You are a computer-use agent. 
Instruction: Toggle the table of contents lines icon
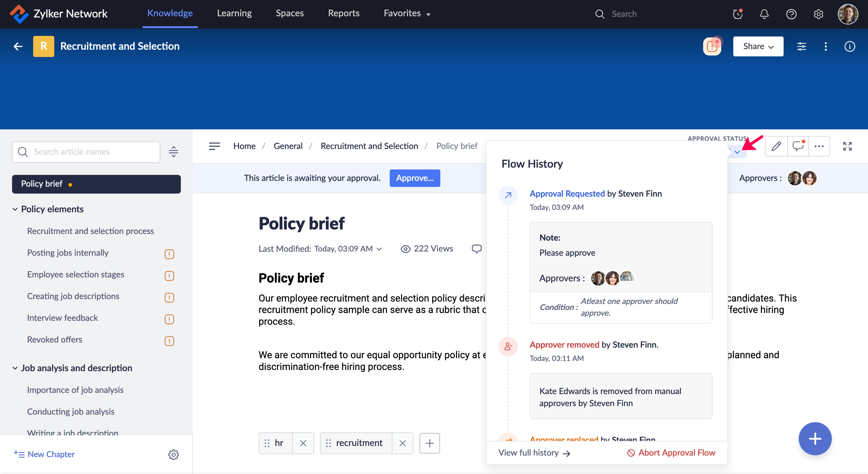[x=214, y=146]
